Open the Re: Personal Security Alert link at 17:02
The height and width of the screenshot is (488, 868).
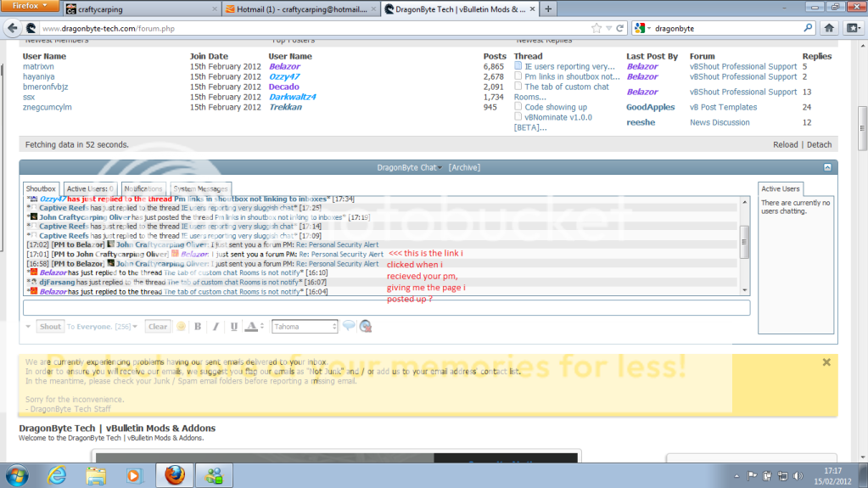(339, 244)
